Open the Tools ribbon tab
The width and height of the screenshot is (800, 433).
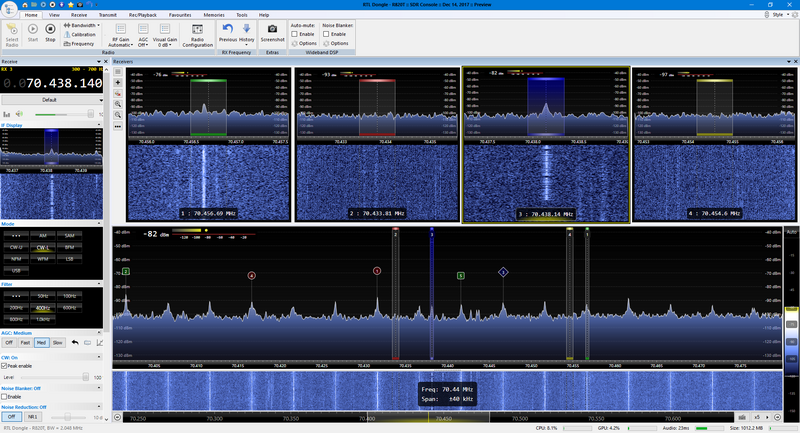[242, 15]
